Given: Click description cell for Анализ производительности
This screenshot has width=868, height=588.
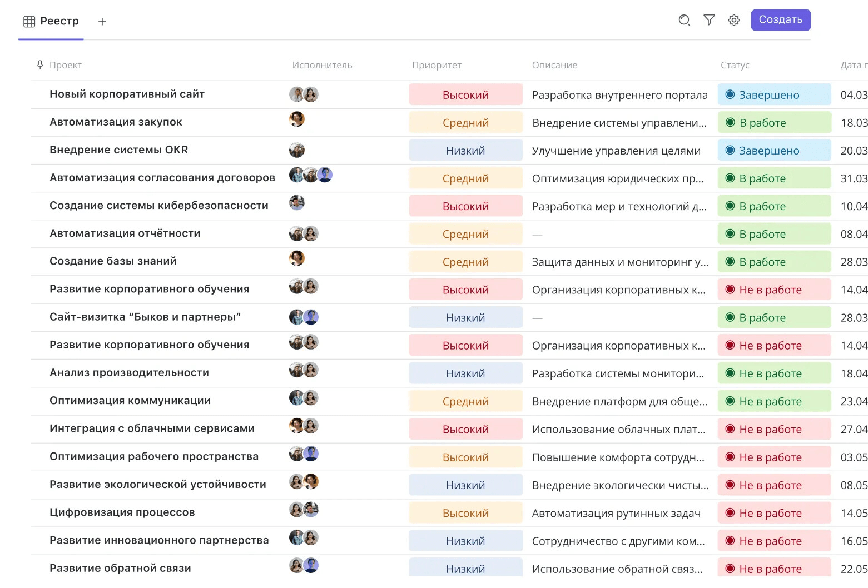Looking at the screenshot, I should click(x=618, y=373).
